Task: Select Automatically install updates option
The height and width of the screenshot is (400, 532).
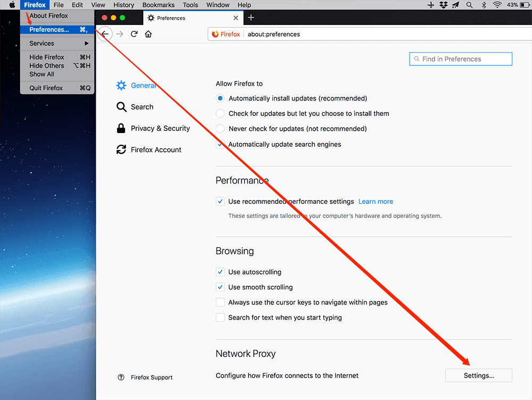Action: [x=220, y=98]
